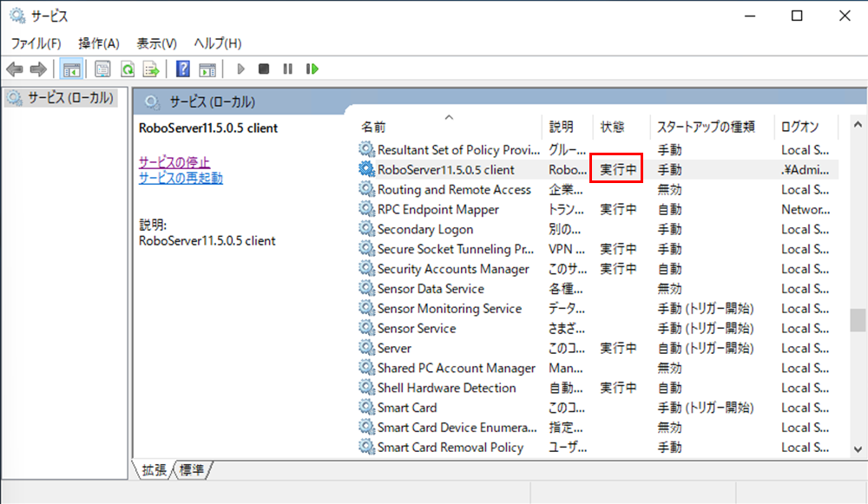The height and width of the screenshot is (504, 868).
Task: Select the Server service name
Action: (x=394, y=349)
